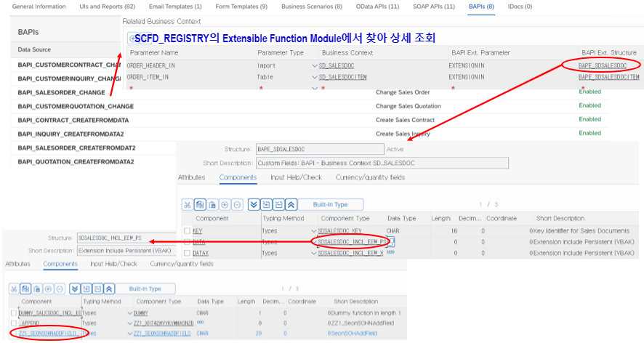Open Typing Method dropdown in DUMMY_SALESDOC_INCL_EEW row
644x343 pixels.
(130, 313)
